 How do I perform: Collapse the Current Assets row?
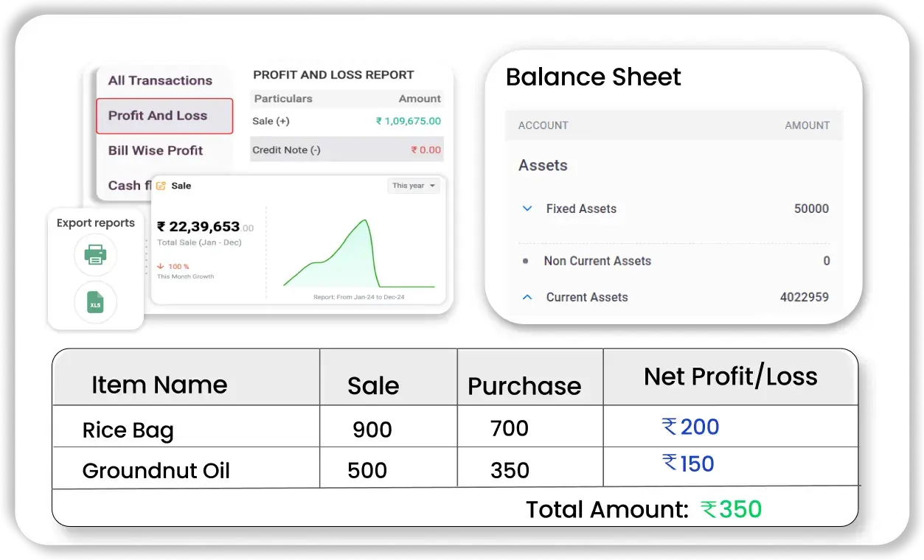point(527,297)
